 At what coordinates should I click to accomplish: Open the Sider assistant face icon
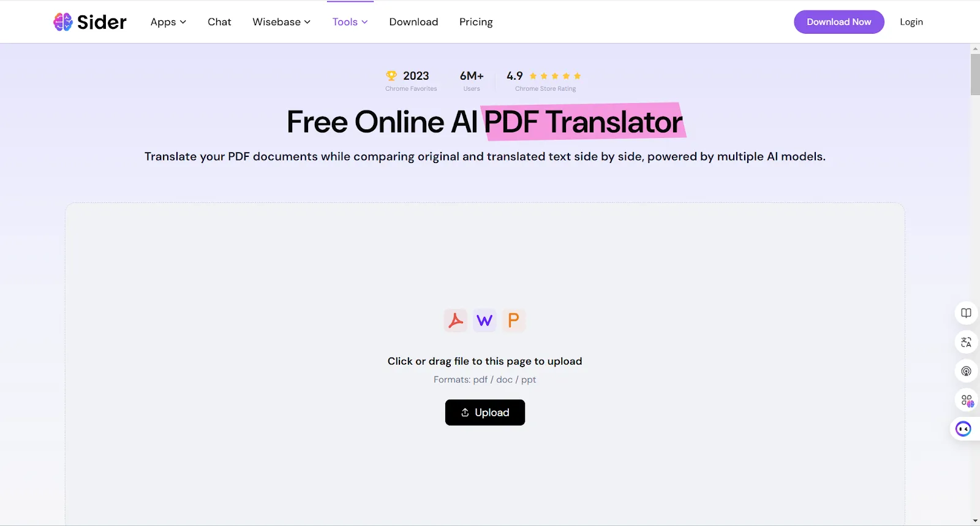click(963, 429)
